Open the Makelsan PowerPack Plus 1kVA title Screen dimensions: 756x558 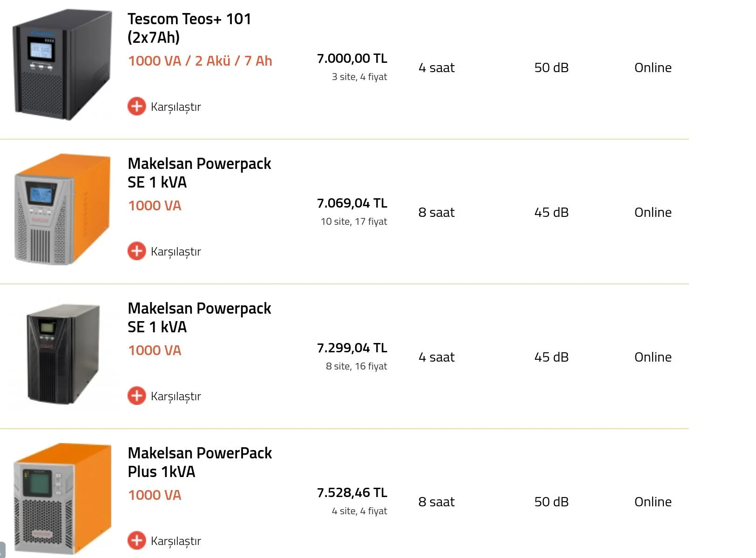(x=199, y=462)
